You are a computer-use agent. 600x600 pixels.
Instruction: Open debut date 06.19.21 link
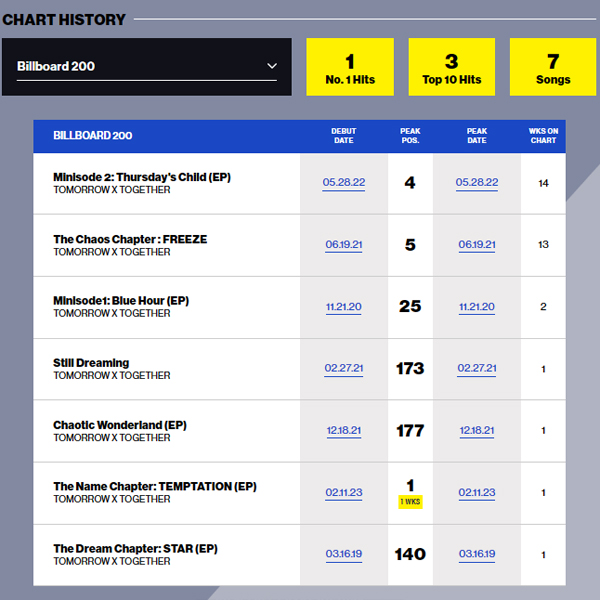344,245
